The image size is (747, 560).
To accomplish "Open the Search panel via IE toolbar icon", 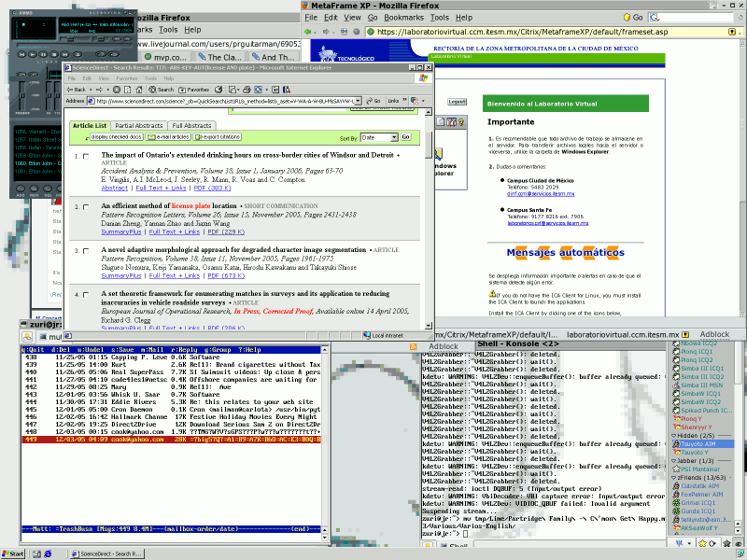I will (159, 88).
